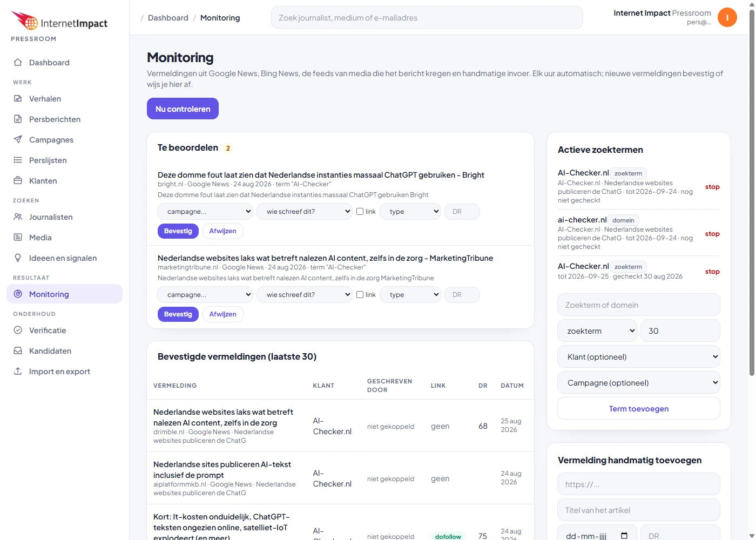Confirm the MarketingTribune article with Bevestig
This screenshot has height=540, width=756.
click(178, 314)
